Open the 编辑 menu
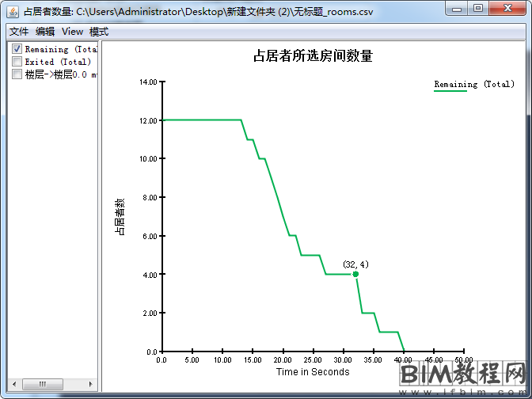Image resolution: width=532 pixels, height=399 pixels. [x=45, y=32]
